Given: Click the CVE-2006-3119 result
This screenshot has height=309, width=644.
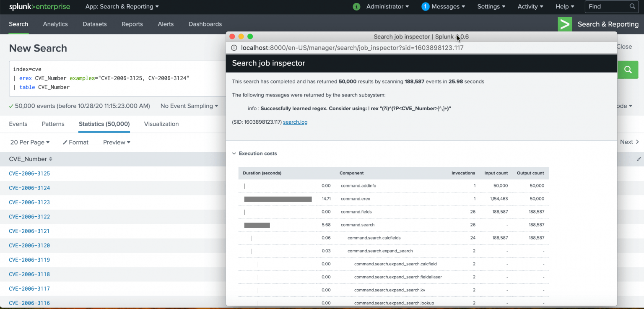Looking at the screenshot, I should pos(29,260).
